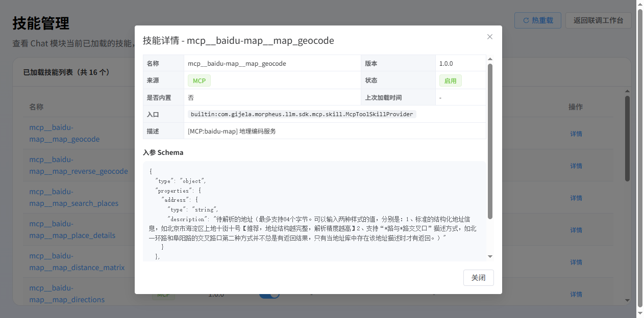This screenshot has width=644, height=318.
Task: Click 详情 for the map_search_places row
Action: point(576,198)
